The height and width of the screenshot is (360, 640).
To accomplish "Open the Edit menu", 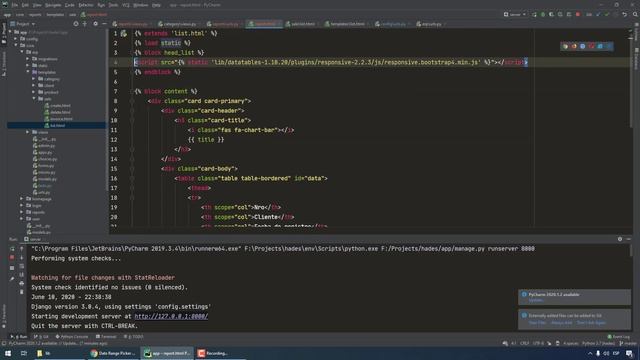I will click(x=25, y=5).
